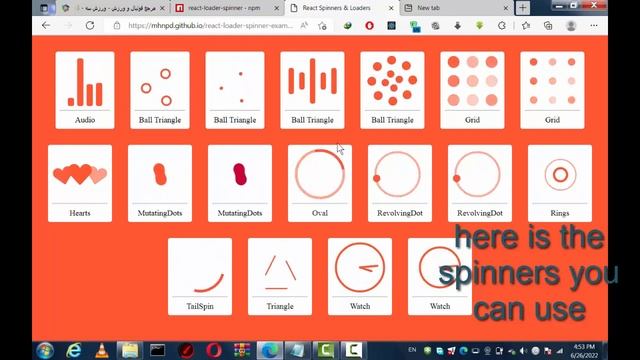Switch to Microsoft Edge in the taskbar

pyautogui.click(x=270, y=350)
